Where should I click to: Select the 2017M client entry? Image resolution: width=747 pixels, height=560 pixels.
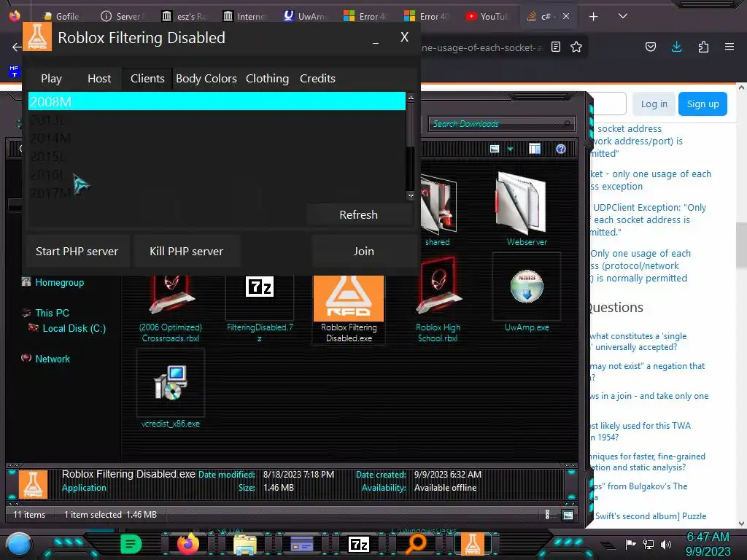tap(217, 192)
